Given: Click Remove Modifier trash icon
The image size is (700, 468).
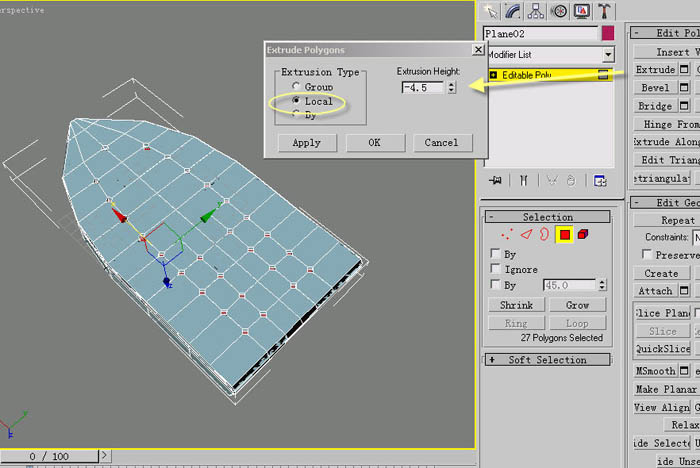Looking at the screenshot, I should pyautogui.click(x=571, y=180).
